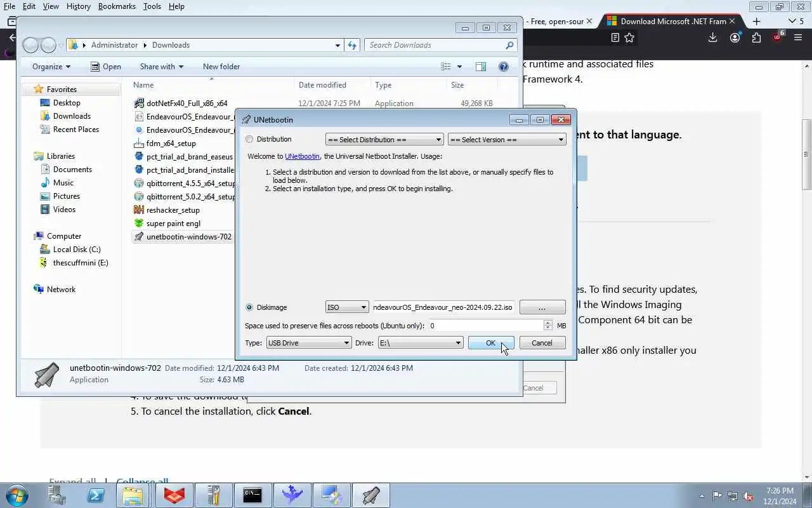Open Desktop in Favorites sidebar
The image size is (812, 508).
click(x=67, y=103)
